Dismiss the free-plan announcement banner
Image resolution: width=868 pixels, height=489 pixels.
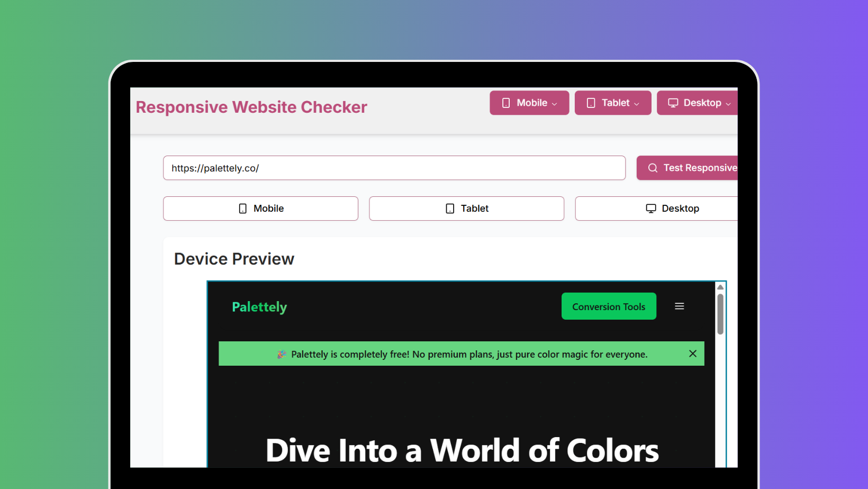[x=693, y=354]
